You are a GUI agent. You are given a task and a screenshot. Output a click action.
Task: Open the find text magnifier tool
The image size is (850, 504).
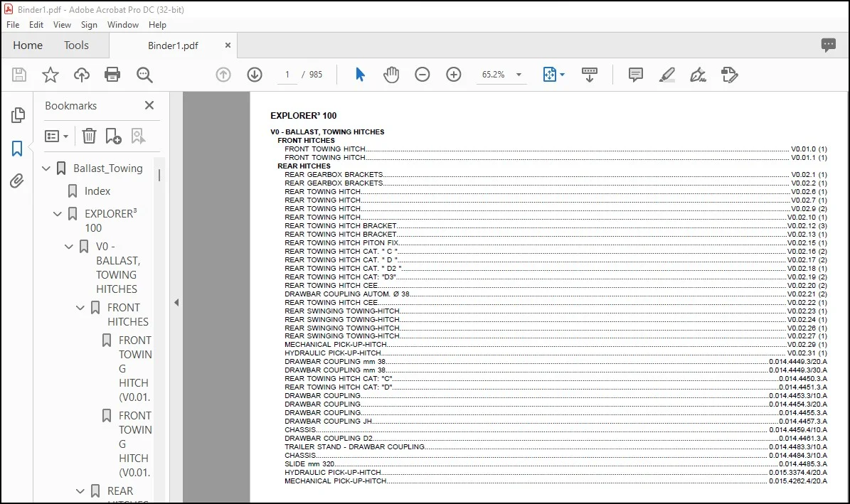144,75
